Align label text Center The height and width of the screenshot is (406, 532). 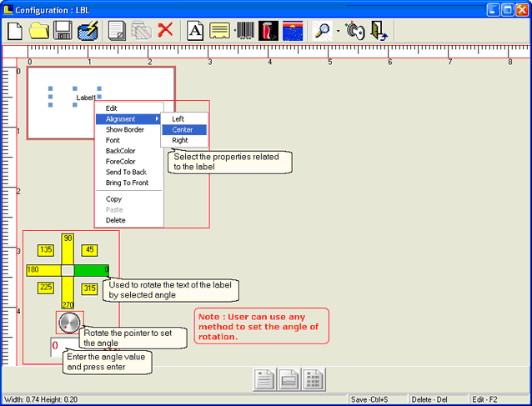[184, 129]
